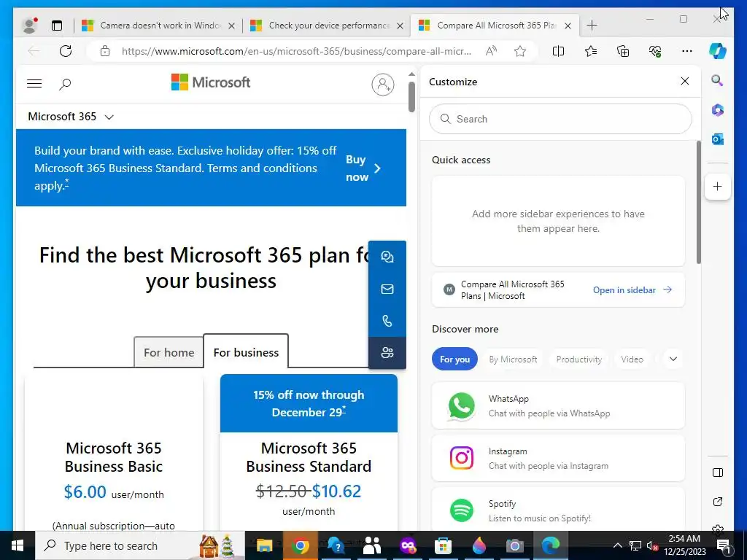This screenshot has width=747, height=560.
Task: Add Instagram to the sidebar
Action: [558, 458]
